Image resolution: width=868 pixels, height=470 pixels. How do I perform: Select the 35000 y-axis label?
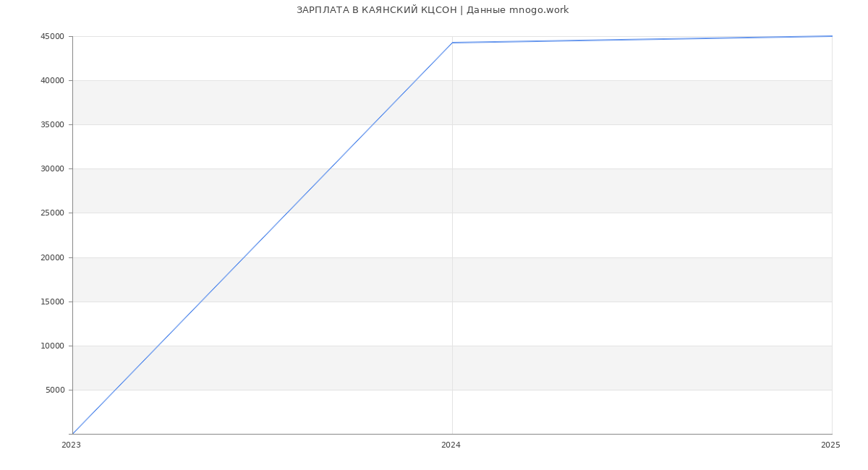[x=52, y=125]
